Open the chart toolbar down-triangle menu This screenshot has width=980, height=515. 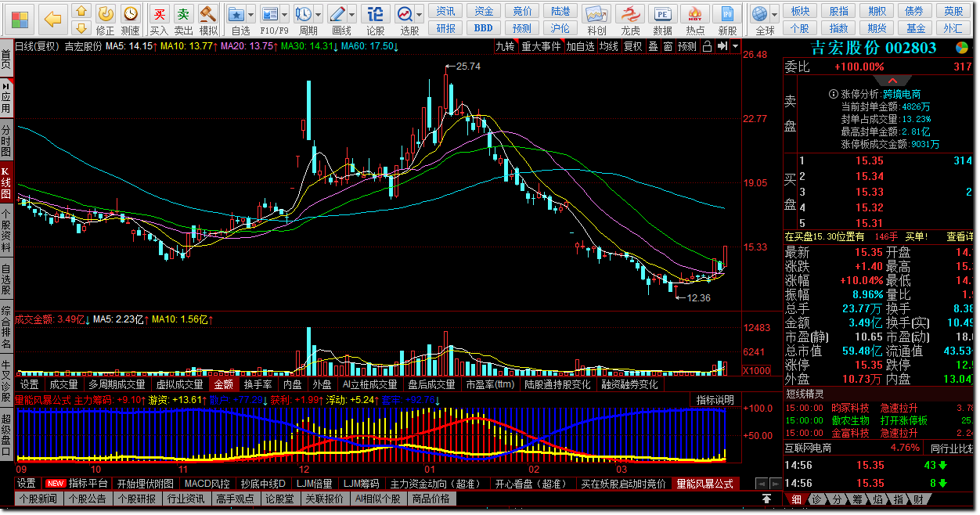click(735, 46)
